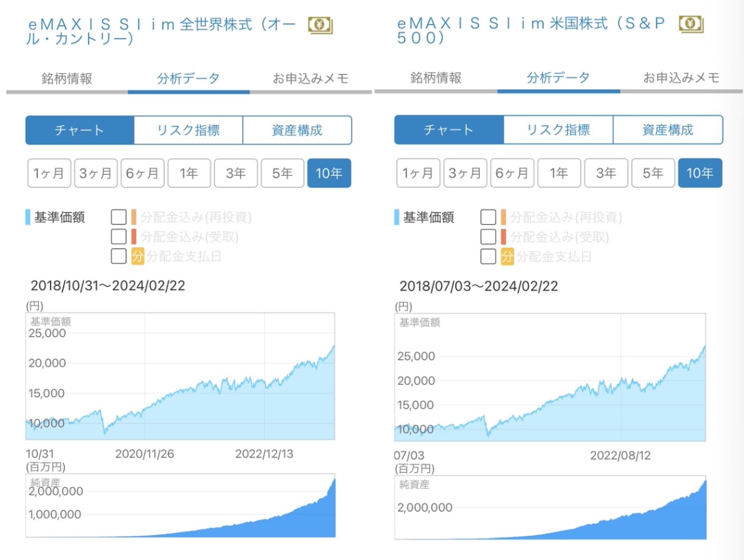
Task: Open the 銘柄情報 tab in the All Country panel
Action: click(x=67, y=79)
